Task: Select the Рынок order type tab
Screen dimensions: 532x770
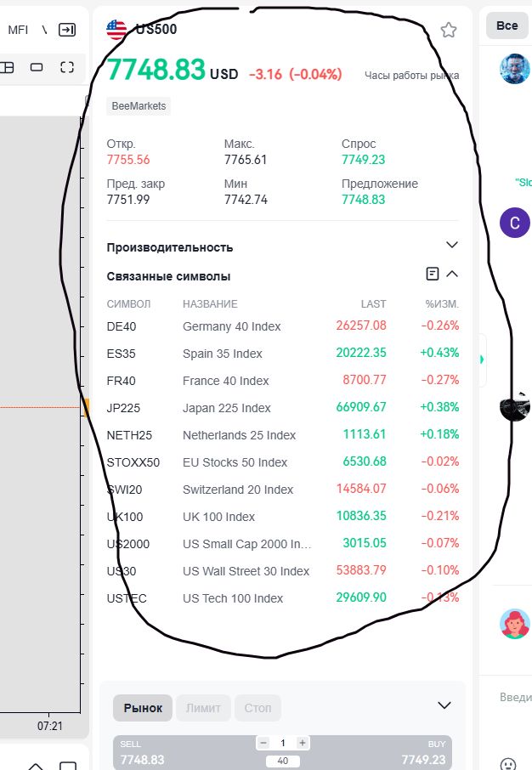Action: tap(143, 708)
